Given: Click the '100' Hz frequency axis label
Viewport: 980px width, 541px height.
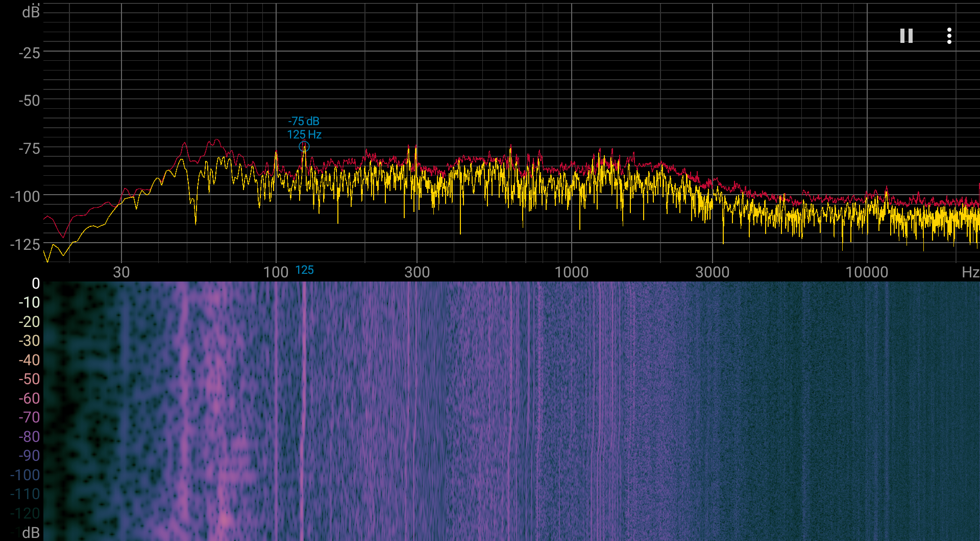Looking at the screenshot, I should pyautogui.click(x=276, y=272).
